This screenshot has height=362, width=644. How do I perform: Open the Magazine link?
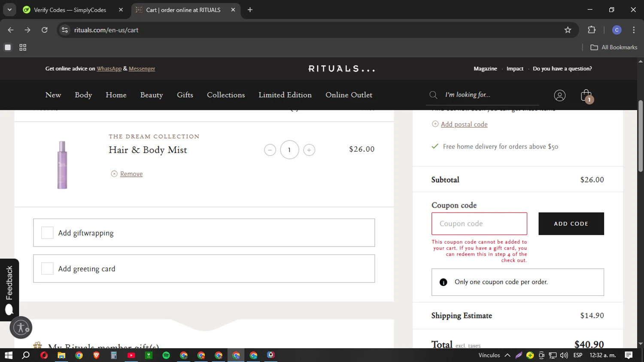pos(485,69)
